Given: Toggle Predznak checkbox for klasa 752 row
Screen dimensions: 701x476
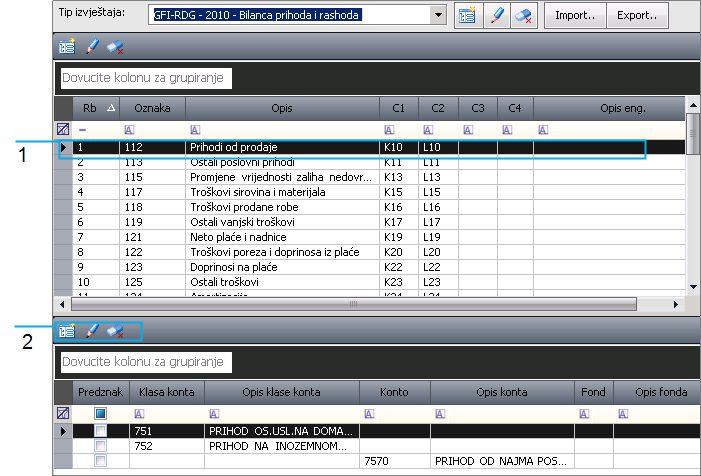Looking at the screenshot, I should (x=101, y=446).
